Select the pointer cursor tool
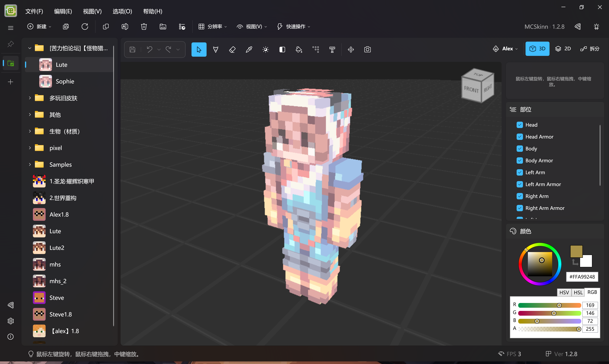609x364 pixels. pos(199,50)
